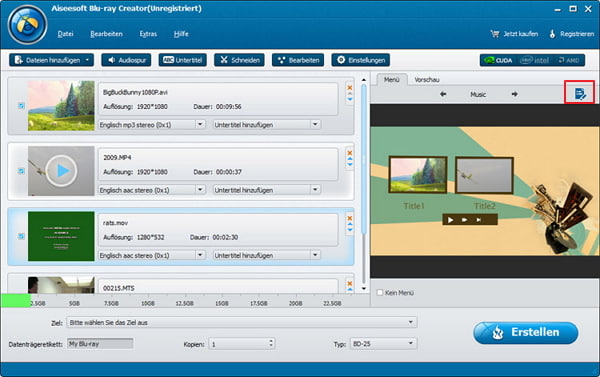
Task: Move rats.mov up in list
Action: pos(349,224)
